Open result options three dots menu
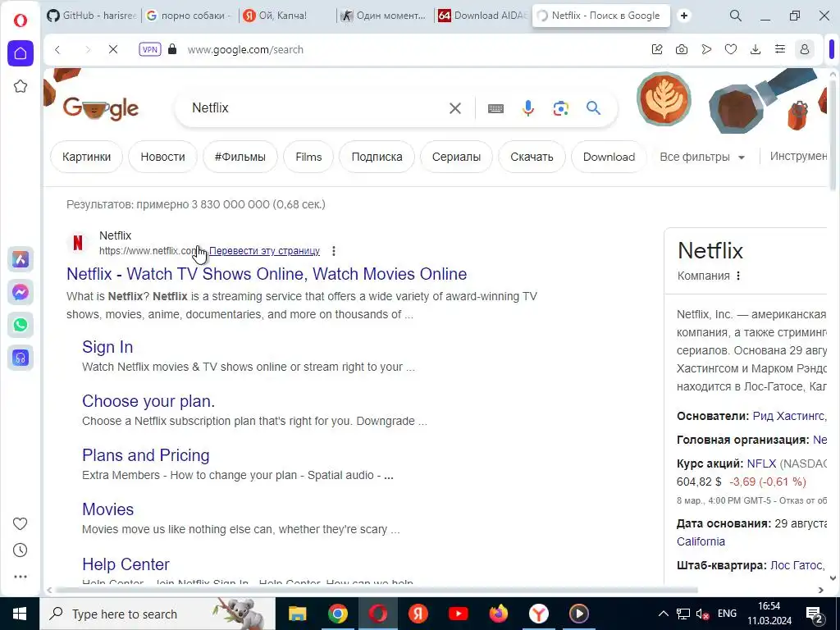 point(334,251)
